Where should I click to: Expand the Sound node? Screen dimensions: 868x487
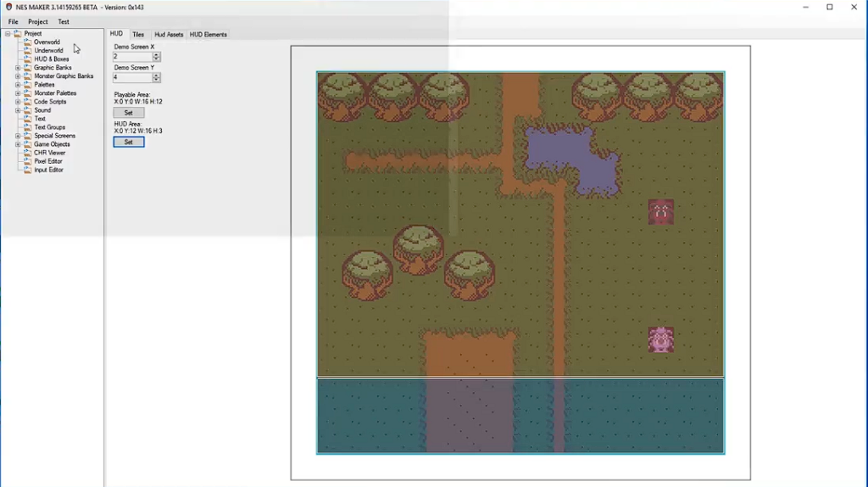pyautogui.click(x=18, y=110)
